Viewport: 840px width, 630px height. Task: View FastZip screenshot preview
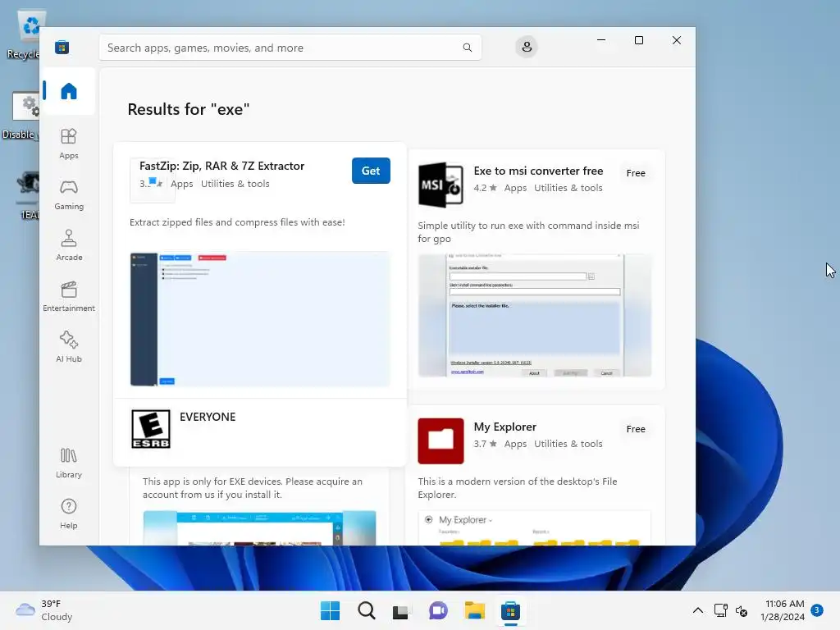260,319
